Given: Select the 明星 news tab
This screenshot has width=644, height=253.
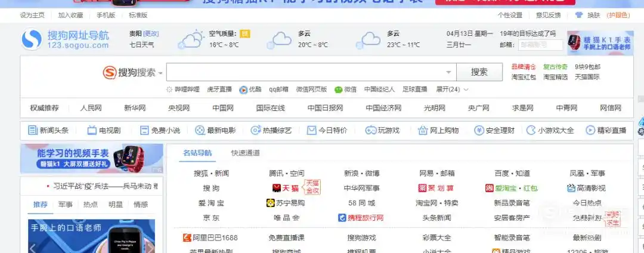Looking at the screenshot, I should [x=116, y=205].
